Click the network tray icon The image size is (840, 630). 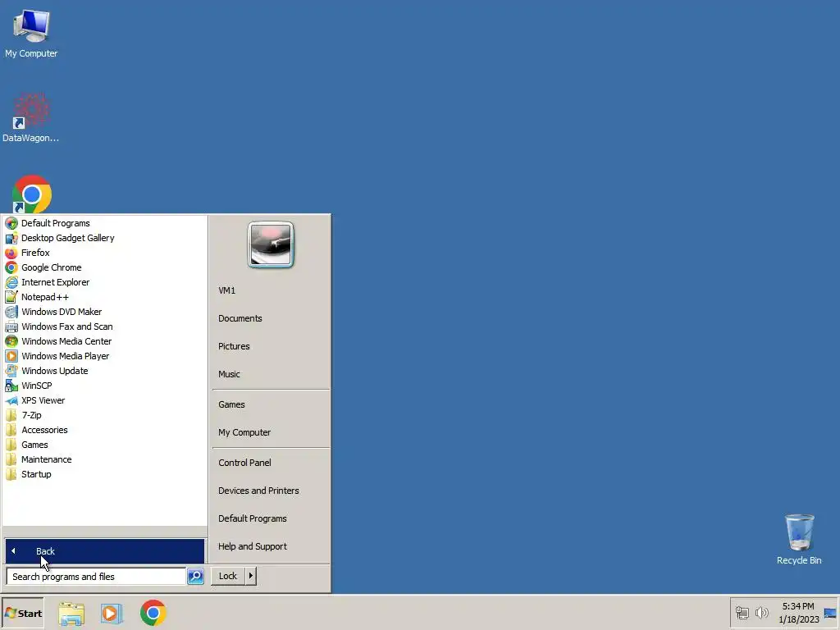coord(742,613)
